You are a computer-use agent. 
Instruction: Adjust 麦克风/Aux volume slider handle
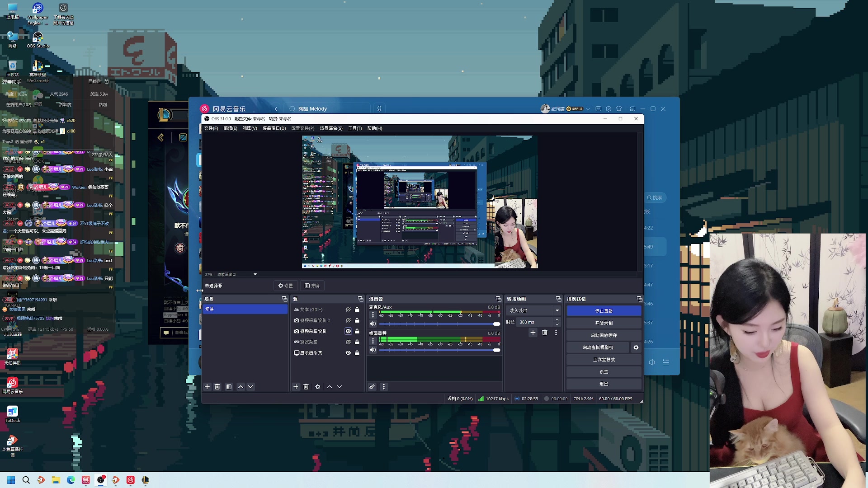click(496, 324)
